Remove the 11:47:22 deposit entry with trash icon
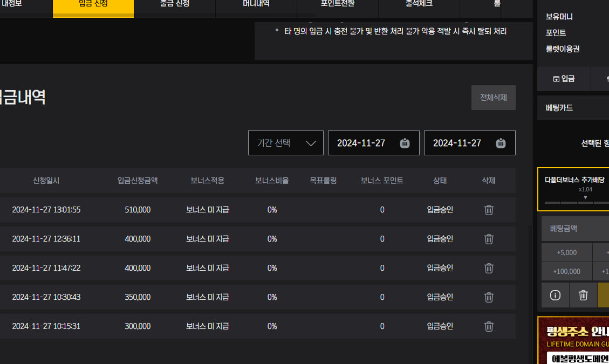This screenshot has width=609, height=364. point(489,268)
